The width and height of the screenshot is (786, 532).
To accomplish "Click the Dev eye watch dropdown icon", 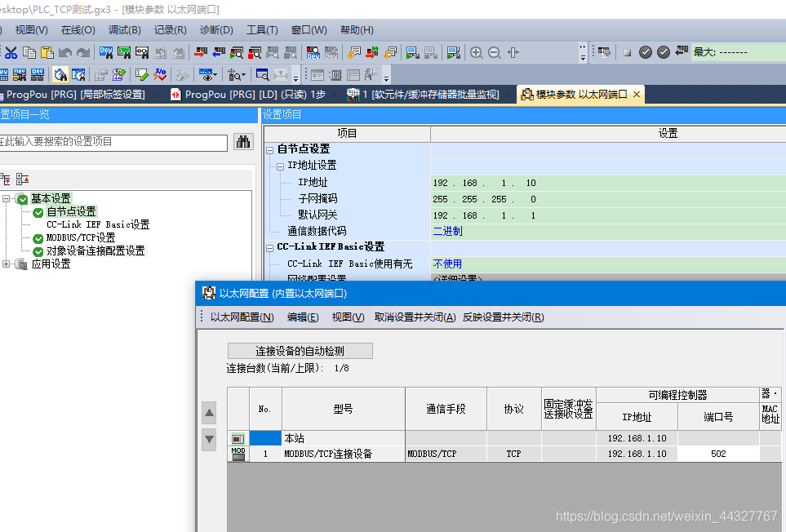I will 207,75.
